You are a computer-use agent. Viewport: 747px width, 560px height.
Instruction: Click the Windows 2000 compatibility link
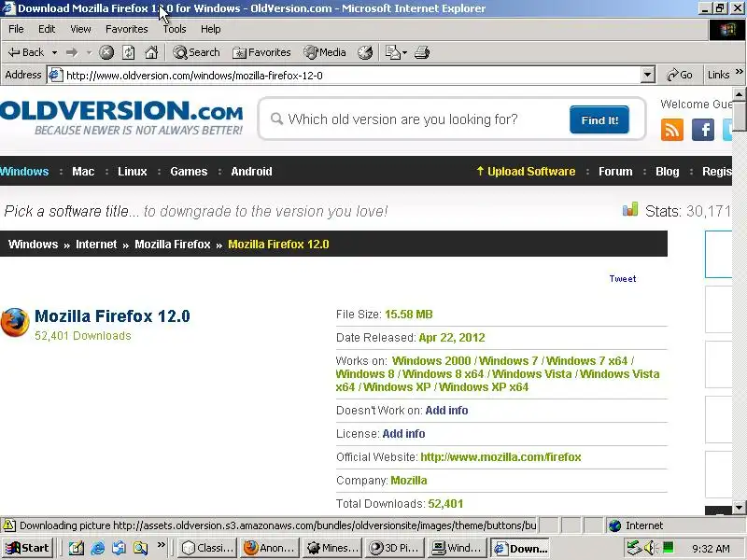pos(431,361)
